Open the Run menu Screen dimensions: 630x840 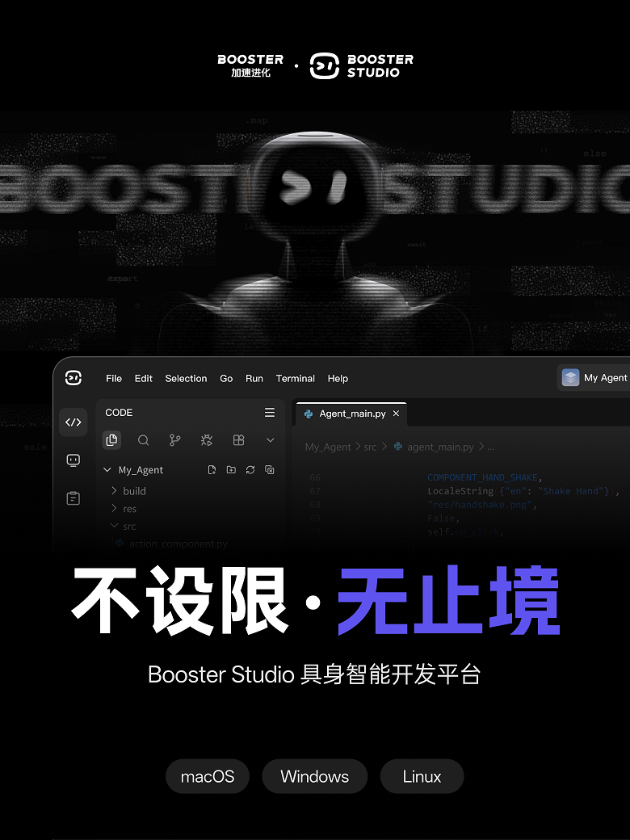pyautogui.click(x=254, y=378)
